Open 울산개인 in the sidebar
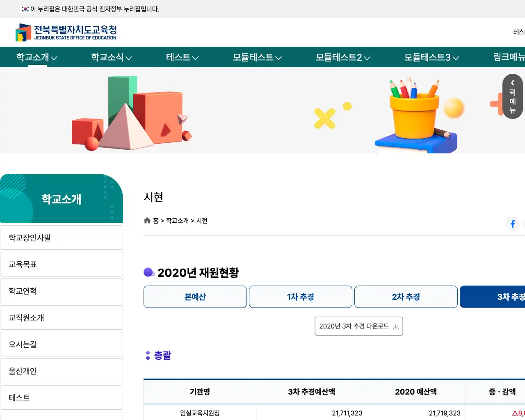The image size is (525, 420). coord(62,371)
